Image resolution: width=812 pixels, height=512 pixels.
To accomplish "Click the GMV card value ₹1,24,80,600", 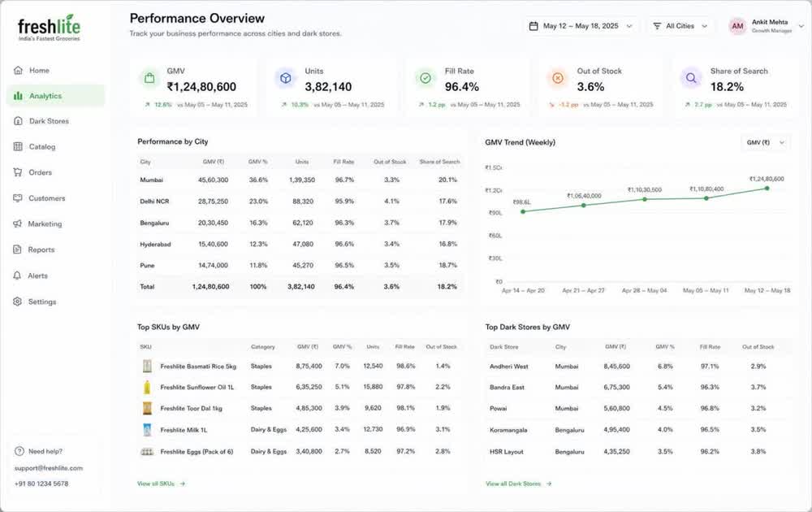I will [201, 87].
